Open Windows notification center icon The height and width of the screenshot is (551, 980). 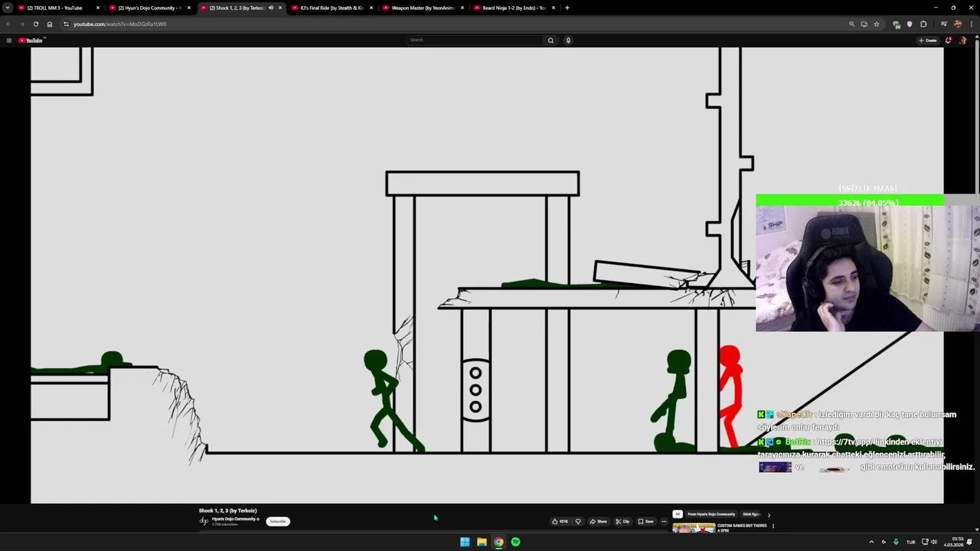pos(970,542)
